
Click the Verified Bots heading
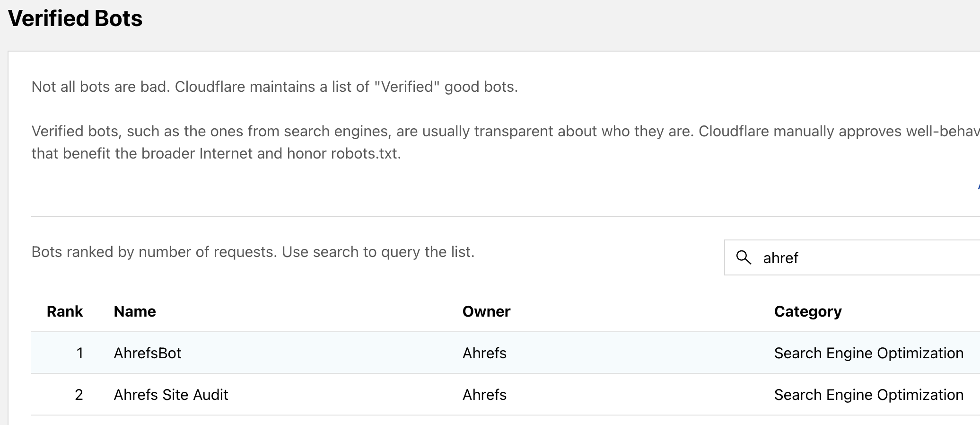75,18
